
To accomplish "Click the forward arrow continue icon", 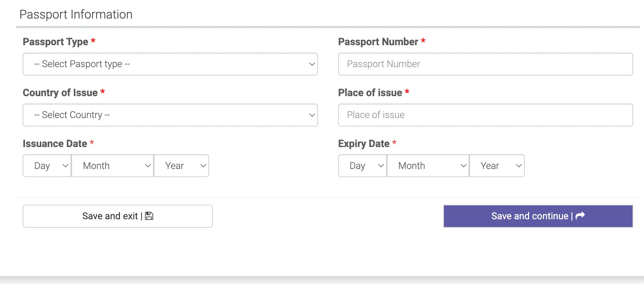I will (x=580, y=216).
